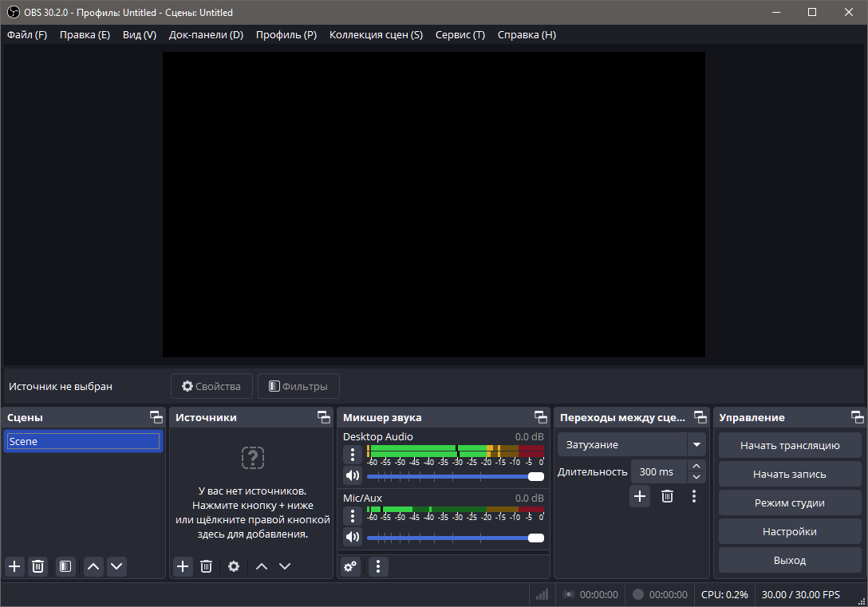Image resolution: width=868 pixels, height=607 pixels.
Task: Open the Вид (V) menu
Action: (x=140, y=35)
